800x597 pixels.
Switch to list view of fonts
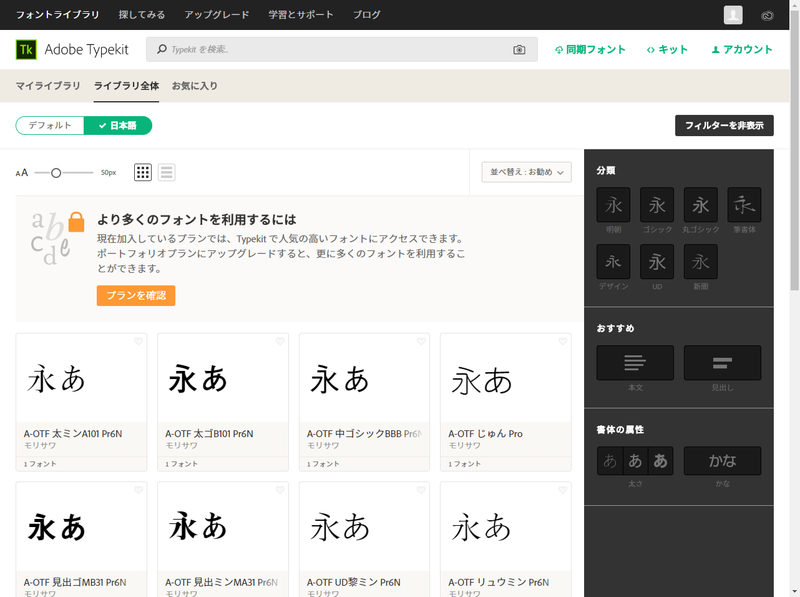pos(166,171)
